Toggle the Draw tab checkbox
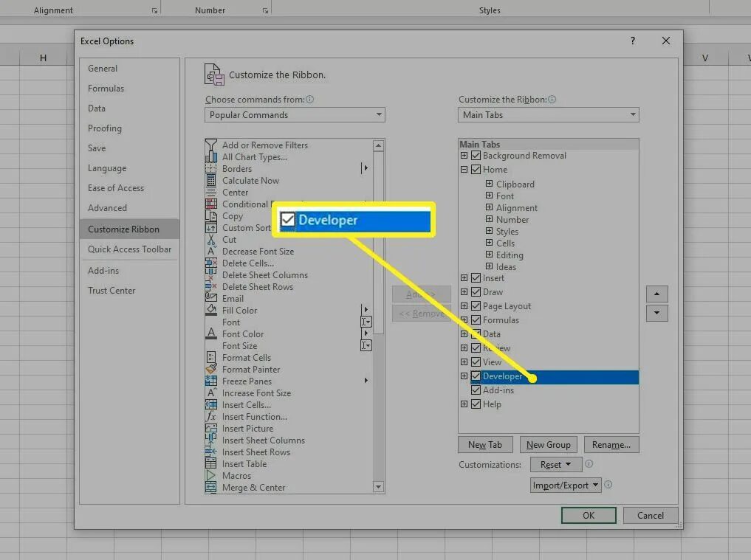The image size is (751, 560). [476, 292]
